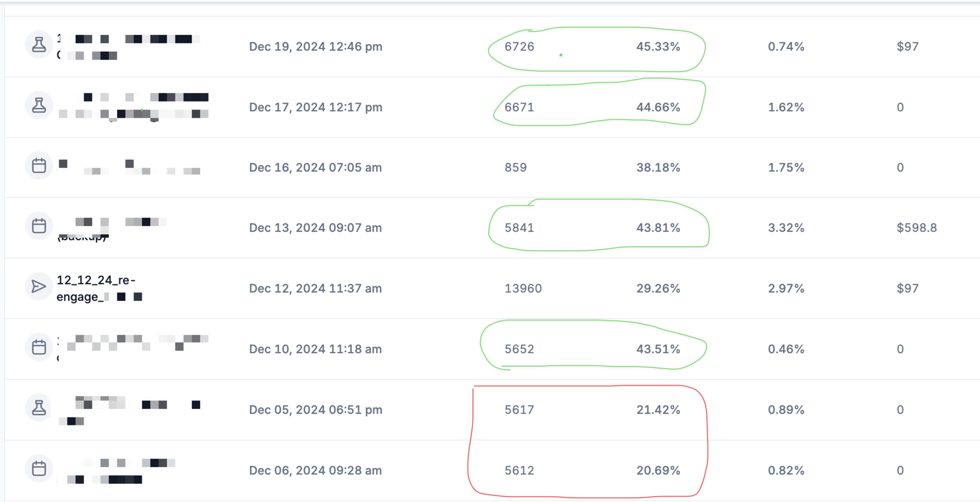This screenshot has width=980, height=502.
Task: Click the 29.26% open rate on the Dec 12 row
Action: [x=659, y=288]
